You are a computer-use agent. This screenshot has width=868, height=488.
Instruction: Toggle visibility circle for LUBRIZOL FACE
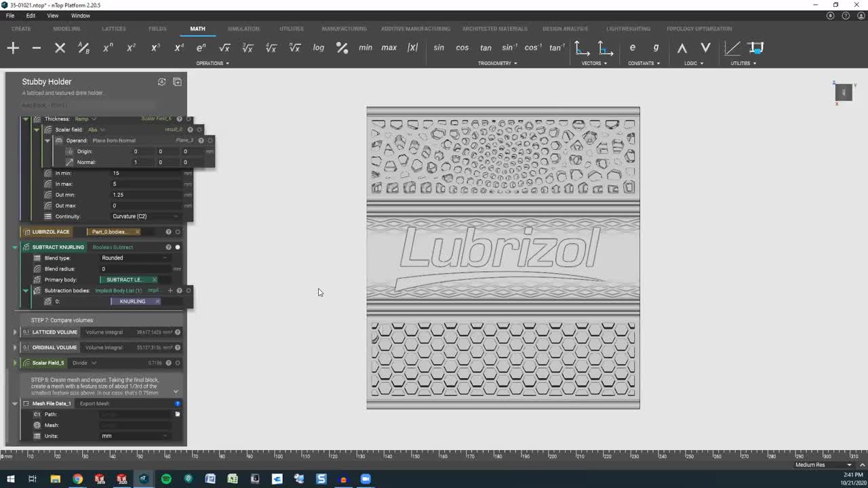point(178,232)
